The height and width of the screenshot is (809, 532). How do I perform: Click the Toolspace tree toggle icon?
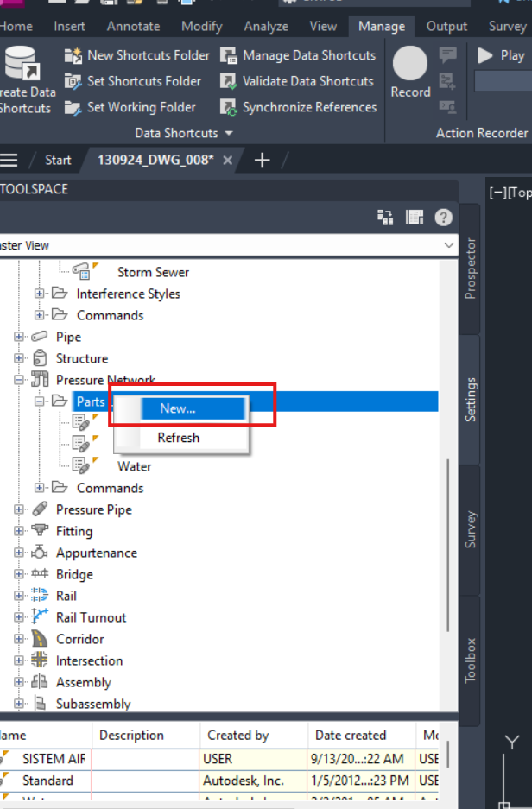(x=385, y=218)
